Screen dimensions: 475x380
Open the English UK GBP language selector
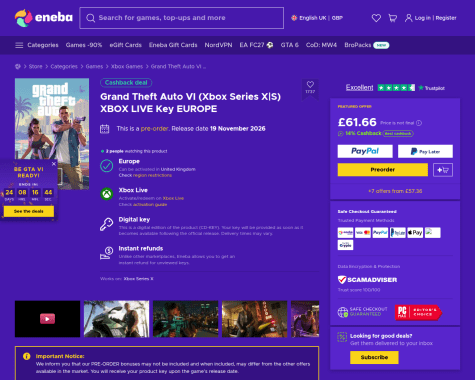[x=317, y=18]
